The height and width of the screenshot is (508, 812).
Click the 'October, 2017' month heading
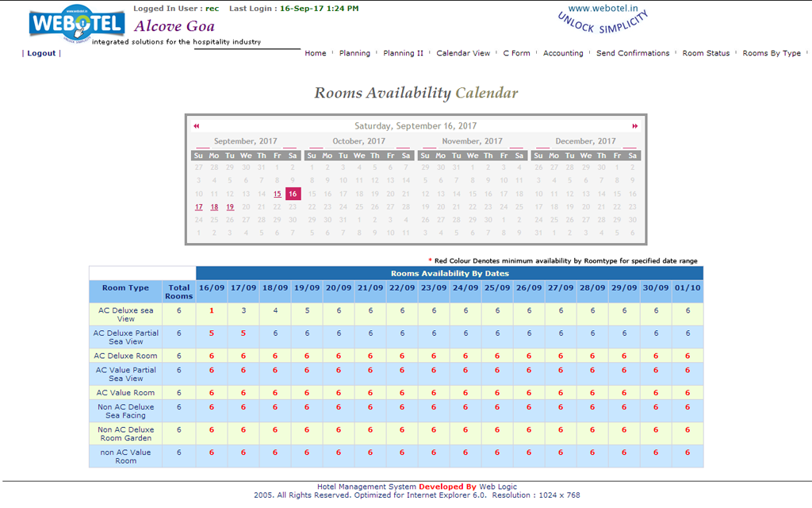point(359,141)
